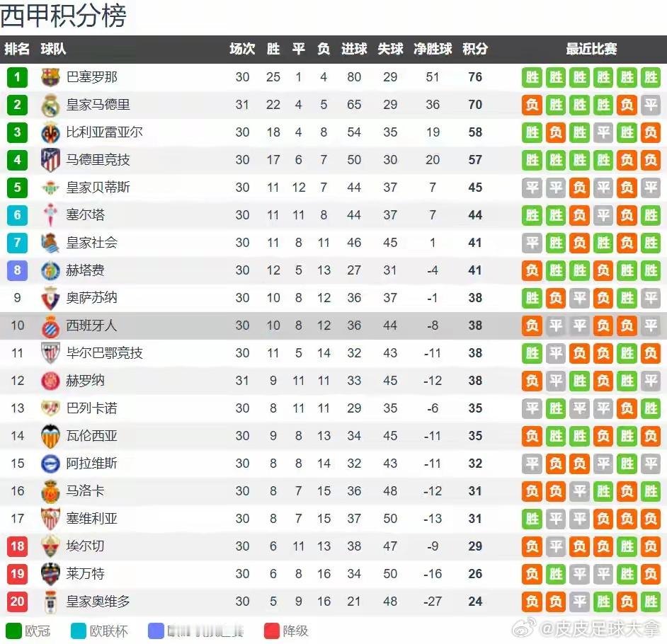Sort by the 净胜球 column header
This screenshot has width=667, height=644.
(x=433, y=49)
